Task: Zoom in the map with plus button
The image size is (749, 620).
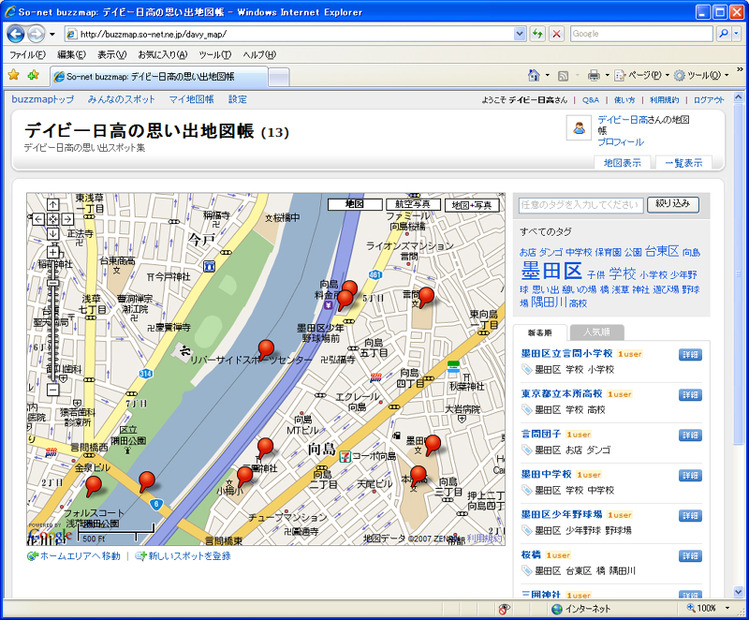Action: point(53,252)
